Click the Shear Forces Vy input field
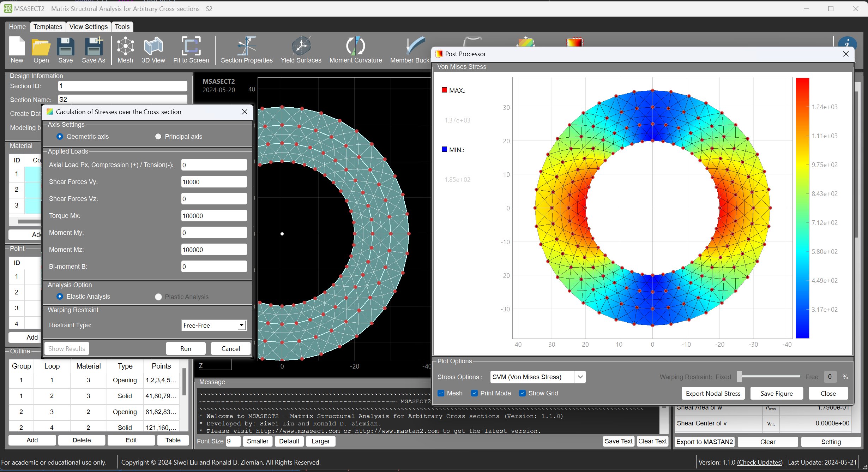This screenshot has height=472, width=868. point(214,182)
